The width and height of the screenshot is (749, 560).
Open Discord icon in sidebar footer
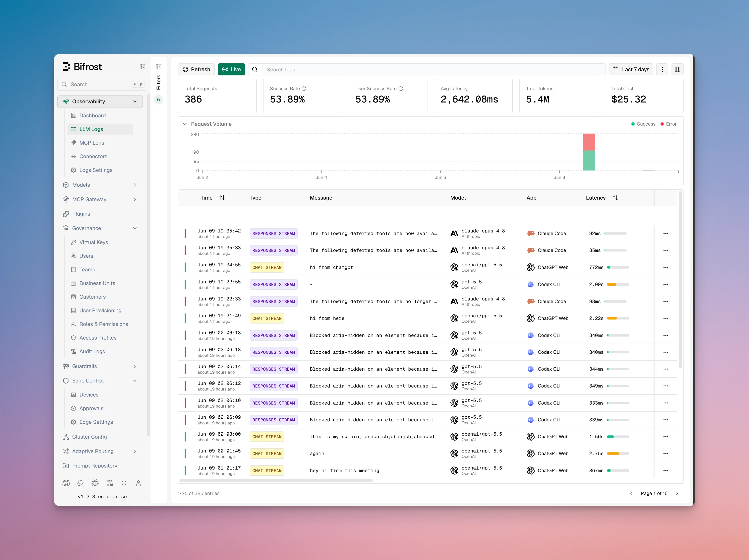(x=66, y=483)
